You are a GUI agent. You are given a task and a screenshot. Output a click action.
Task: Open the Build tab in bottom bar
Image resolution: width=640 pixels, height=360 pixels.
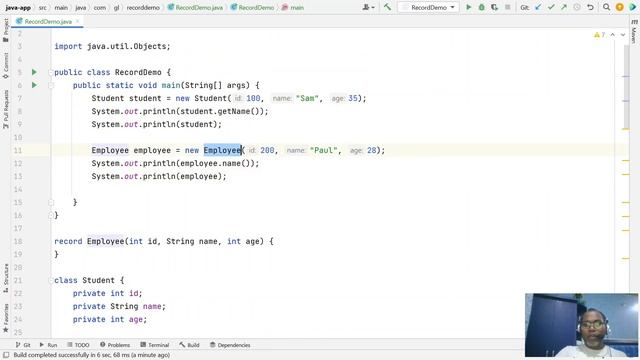pyautogui.click(x=189, y=345)
